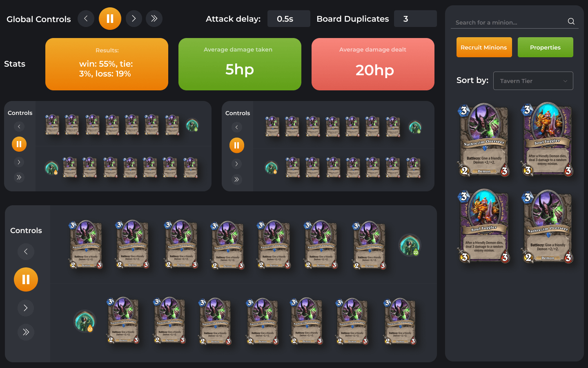The height and width of the screenshot is (368, 588).
Task: Step forward using Global Controls next arrow
Action: coord(134,19)
